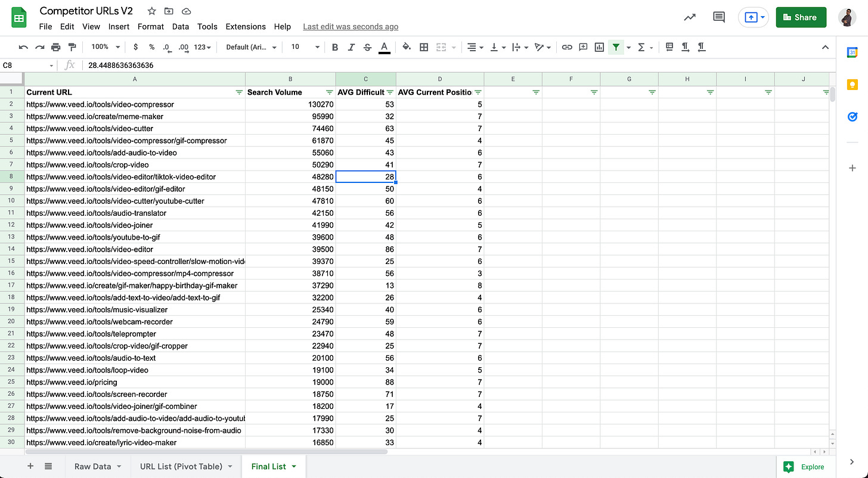Open the text color picker
This screenshot has width=868, height=478.
[x=385, y=48]
